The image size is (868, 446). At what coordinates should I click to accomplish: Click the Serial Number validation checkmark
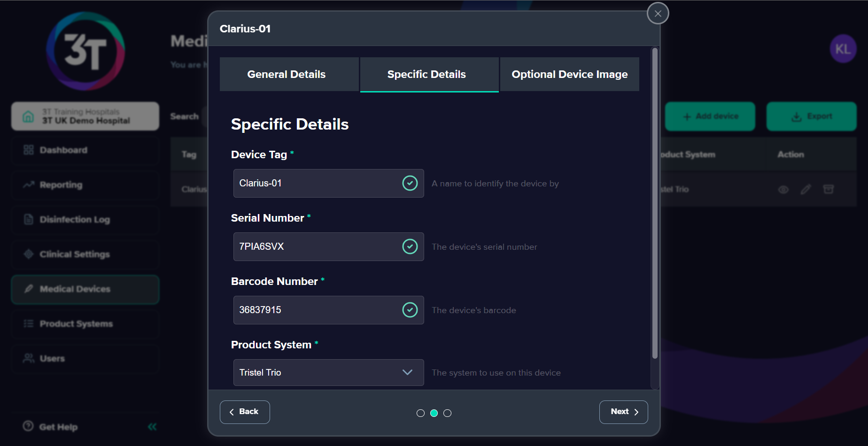pos(410,246)
